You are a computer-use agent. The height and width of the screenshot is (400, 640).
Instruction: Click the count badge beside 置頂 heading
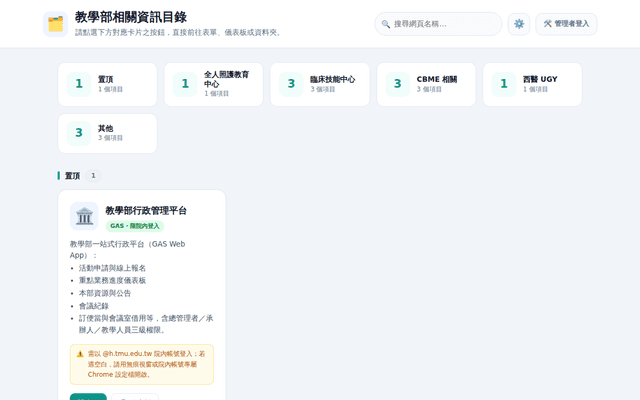click(93, 176)
